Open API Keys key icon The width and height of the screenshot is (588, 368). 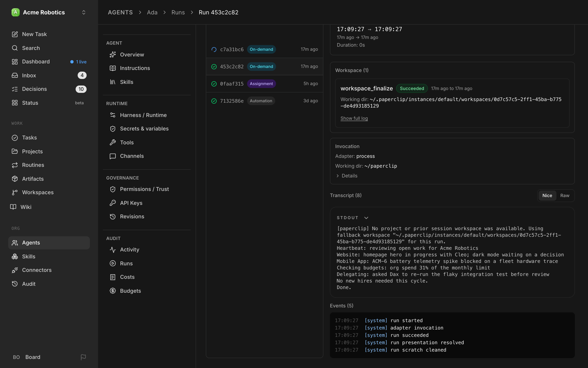[113, 203]
